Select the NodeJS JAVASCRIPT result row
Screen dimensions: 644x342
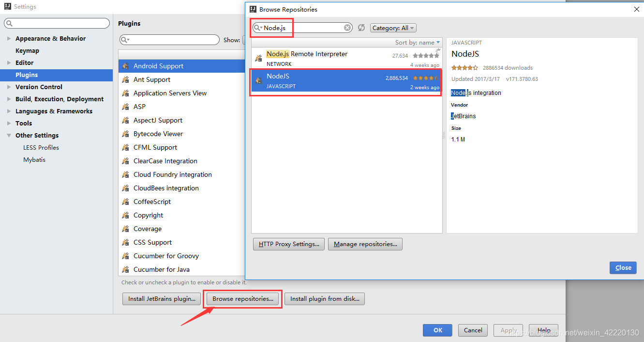(x=346, y=80)
